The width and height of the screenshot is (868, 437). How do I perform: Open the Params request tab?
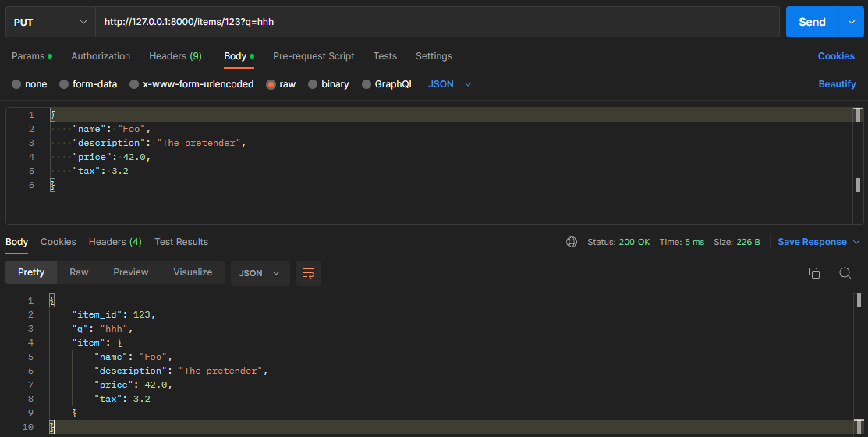coord(31,56)
